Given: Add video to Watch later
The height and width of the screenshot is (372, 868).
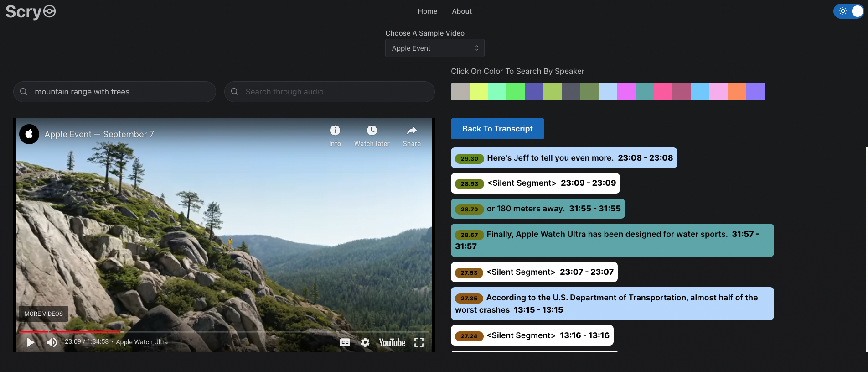Looking at the screenshot, I should pyautogui.click(x=372, y=136).
